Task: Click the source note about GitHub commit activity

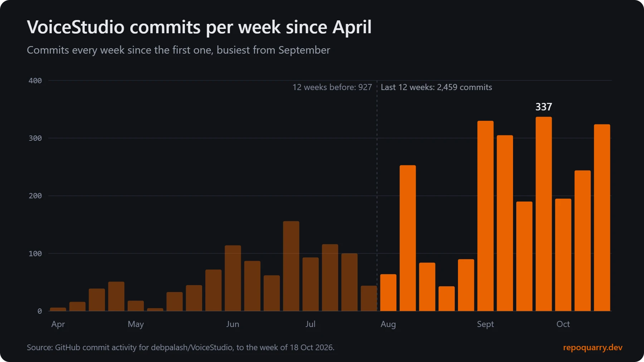Action: pos(181,347)
